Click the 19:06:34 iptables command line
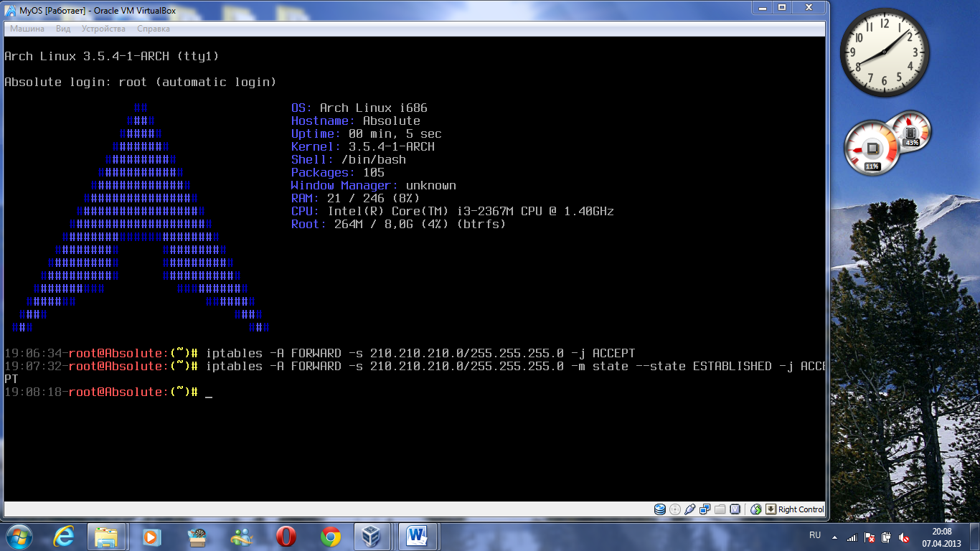 coord(320,354)
